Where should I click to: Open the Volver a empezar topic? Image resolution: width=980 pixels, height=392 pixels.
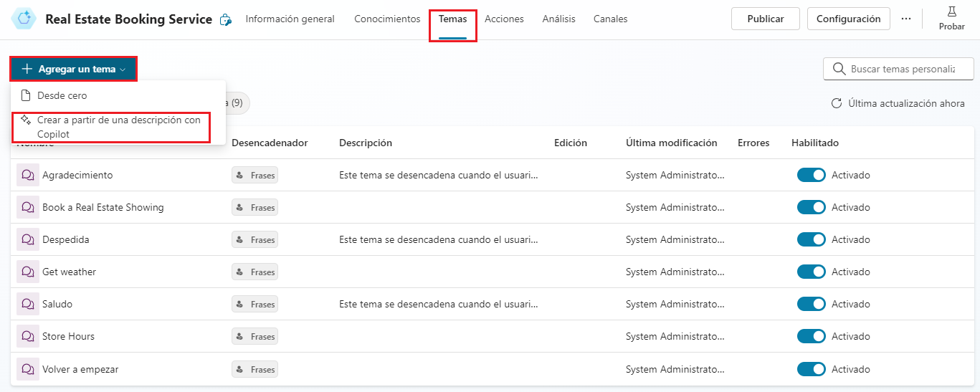80,369
